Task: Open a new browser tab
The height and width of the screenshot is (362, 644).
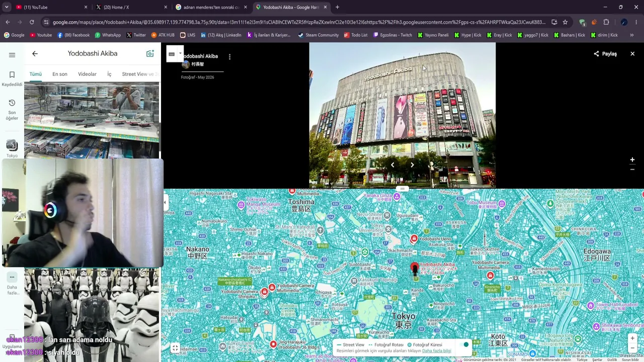Action: [x=337, y=7]
